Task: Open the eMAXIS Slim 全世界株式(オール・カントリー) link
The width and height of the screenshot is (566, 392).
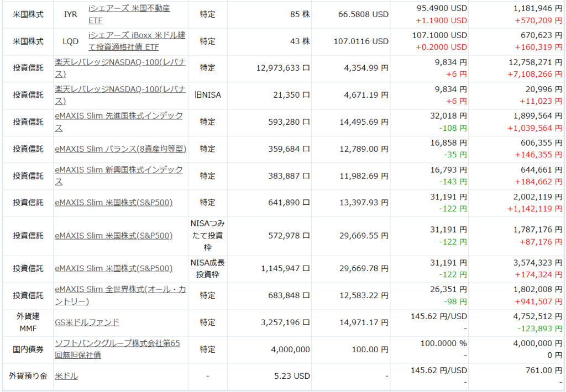Action: tap(120, 295)
